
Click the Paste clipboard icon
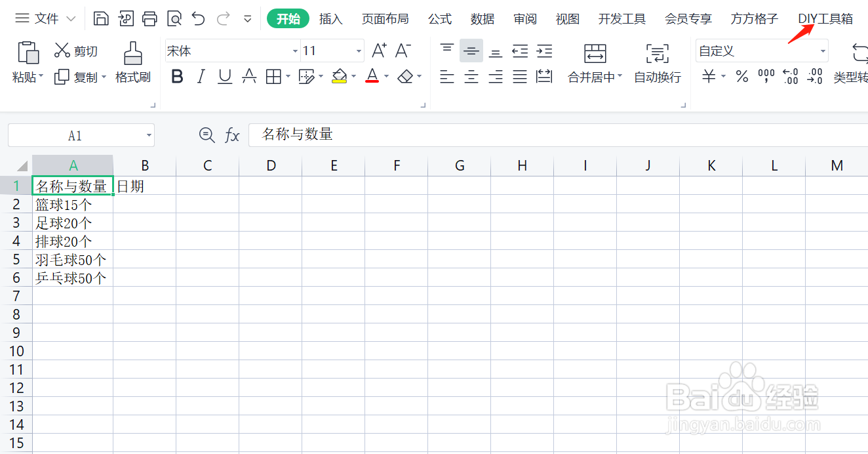coord(28,52)
